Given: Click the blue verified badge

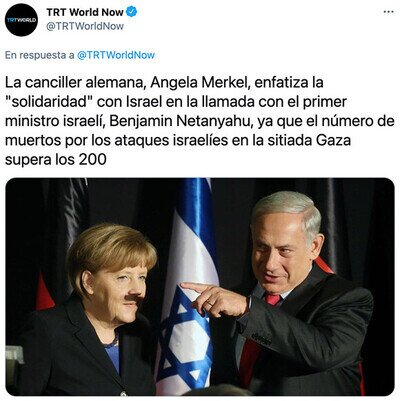Looking at the screenshot, I should pyautogui.click(x=131, y=12).
